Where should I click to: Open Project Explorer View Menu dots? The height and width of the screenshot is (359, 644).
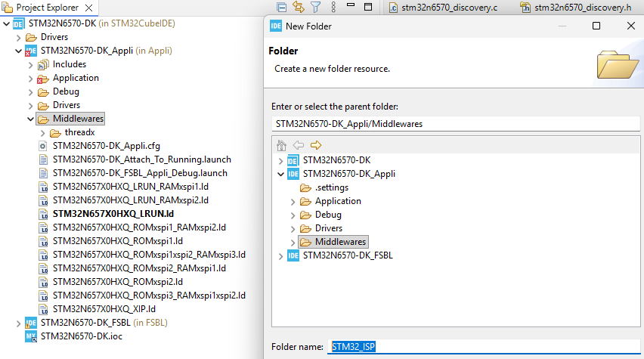pyautogui.click(x=333, y=7)
